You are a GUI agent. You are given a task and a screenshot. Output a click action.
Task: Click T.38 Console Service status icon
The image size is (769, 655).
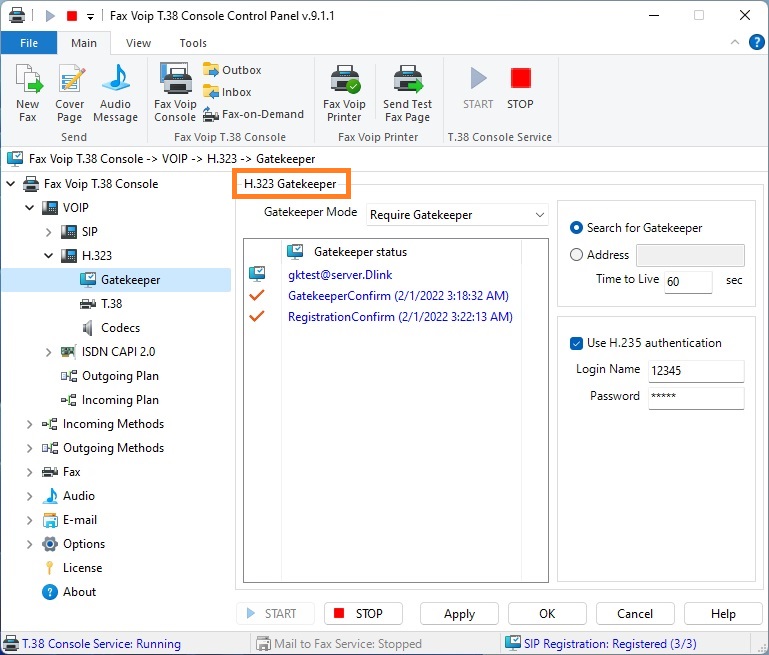[11, 643]
